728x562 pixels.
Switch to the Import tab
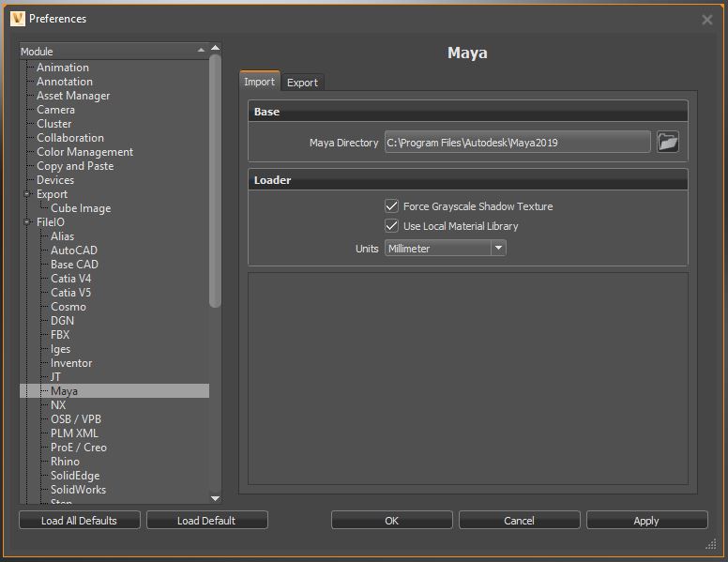(x=260, y=82)
